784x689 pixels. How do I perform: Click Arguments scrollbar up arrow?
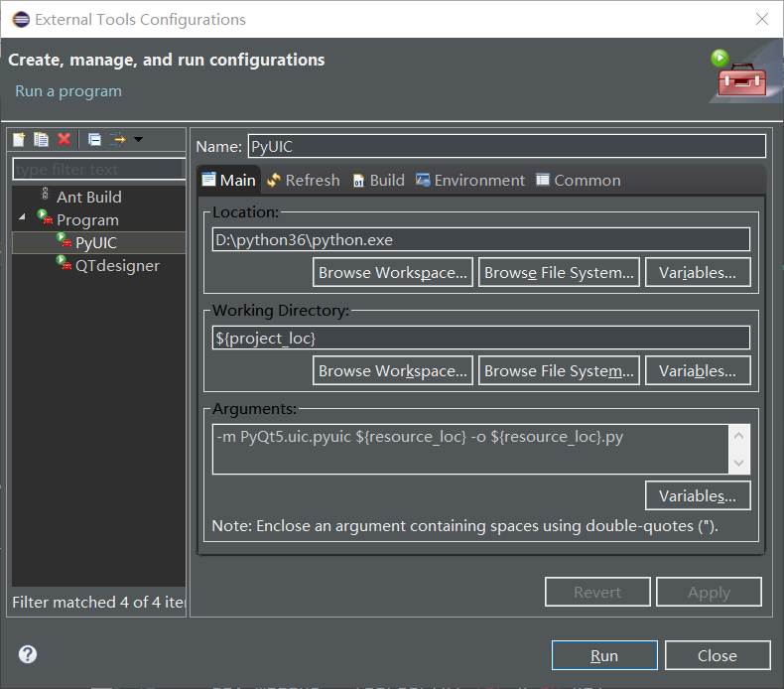tap(739, 436)
